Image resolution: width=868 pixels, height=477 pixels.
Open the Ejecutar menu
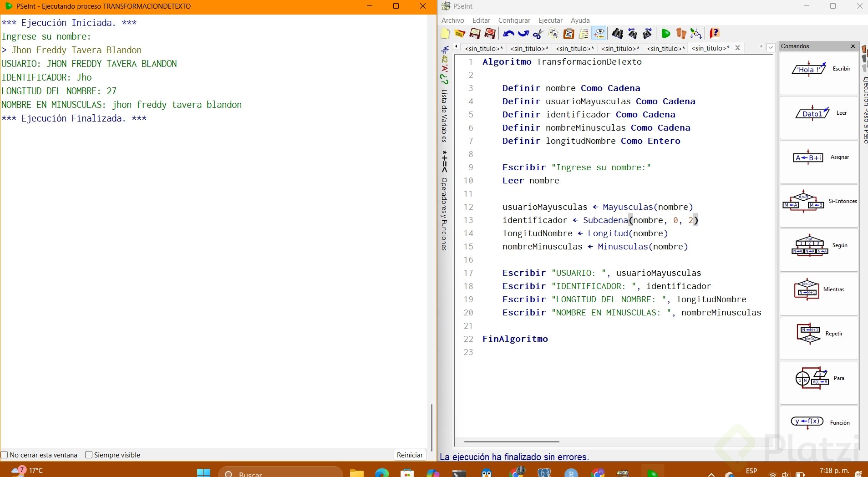point(550,20)
